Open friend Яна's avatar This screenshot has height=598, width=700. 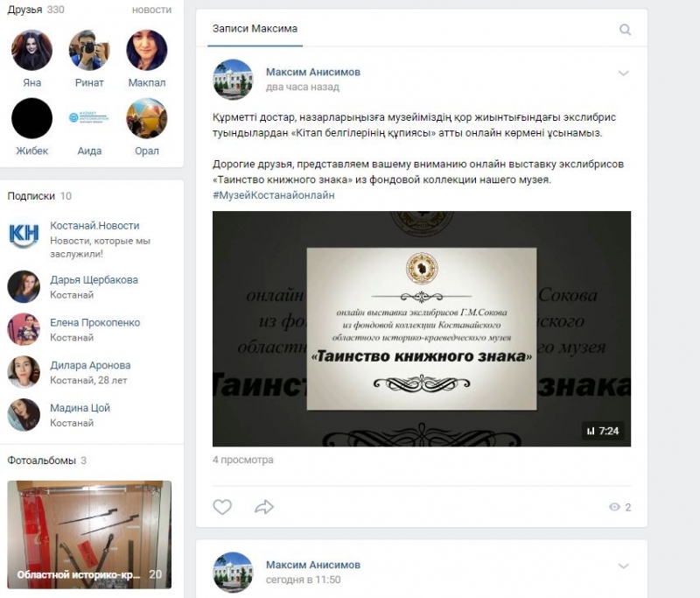[31, 50]
